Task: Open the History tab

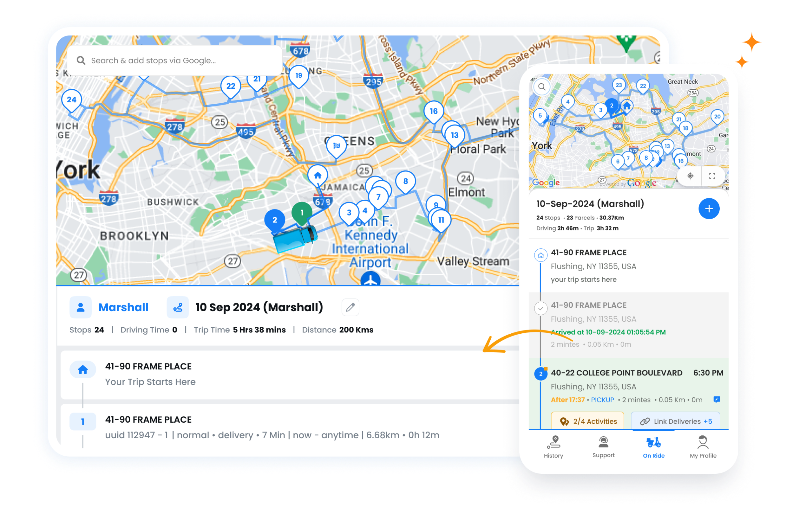Action: 553,447
